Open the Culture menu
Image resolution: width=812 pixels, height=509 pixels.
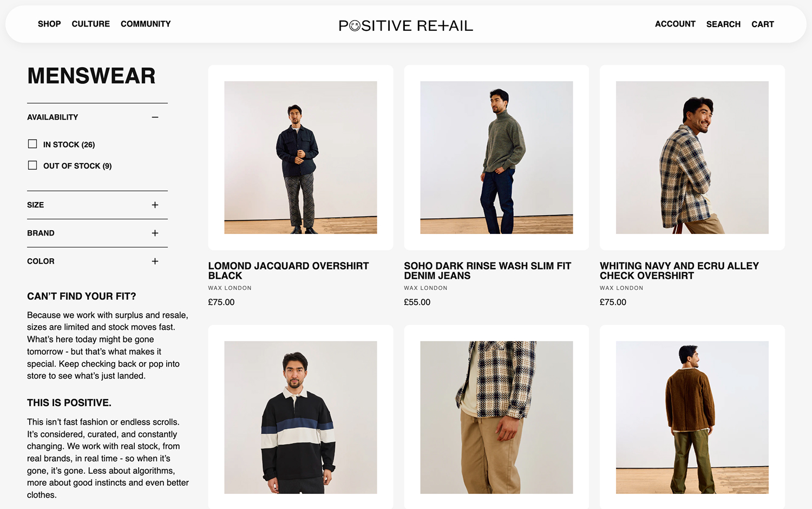(90, 24)
